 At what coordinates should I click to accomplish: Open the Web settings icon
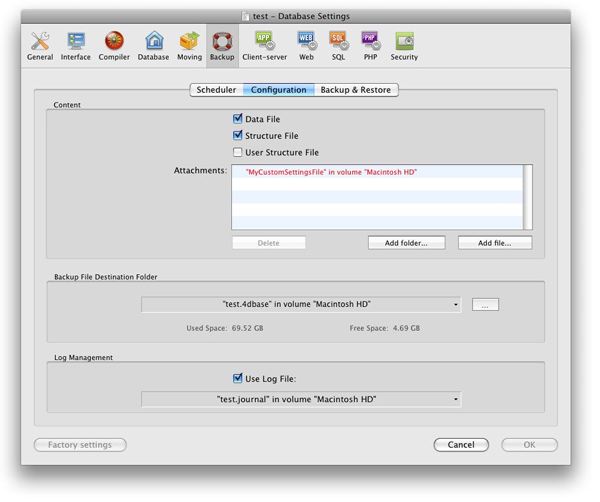[306, 43]
